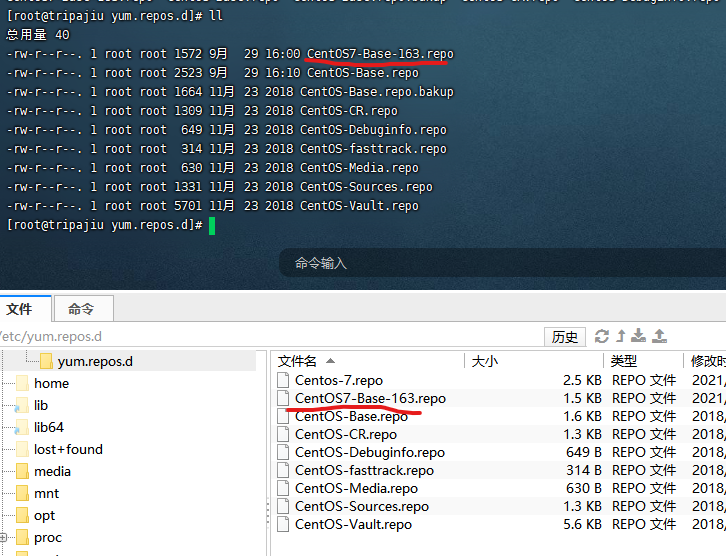Click CentOS7-Base-163.repo in terminal output
The height and width of the screenshot is (556, 726).
(380, 54)
